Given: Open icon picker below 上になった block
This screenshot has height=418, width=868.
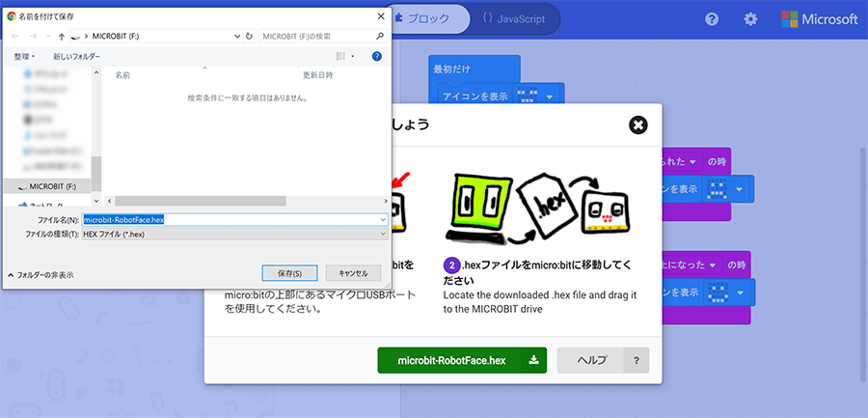Looking at the screenshot, I should (725, 293).
